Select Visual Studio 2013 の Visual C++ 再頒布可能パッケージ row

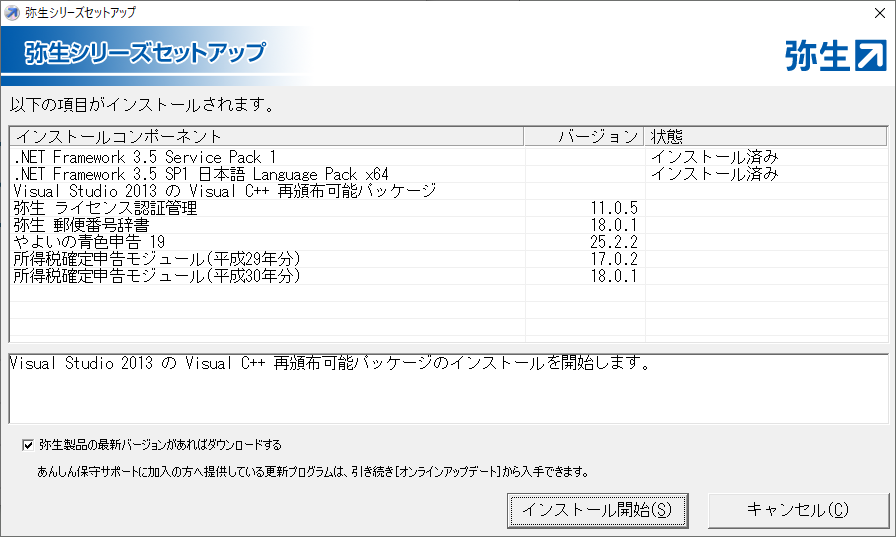click(x=449, y=191)
